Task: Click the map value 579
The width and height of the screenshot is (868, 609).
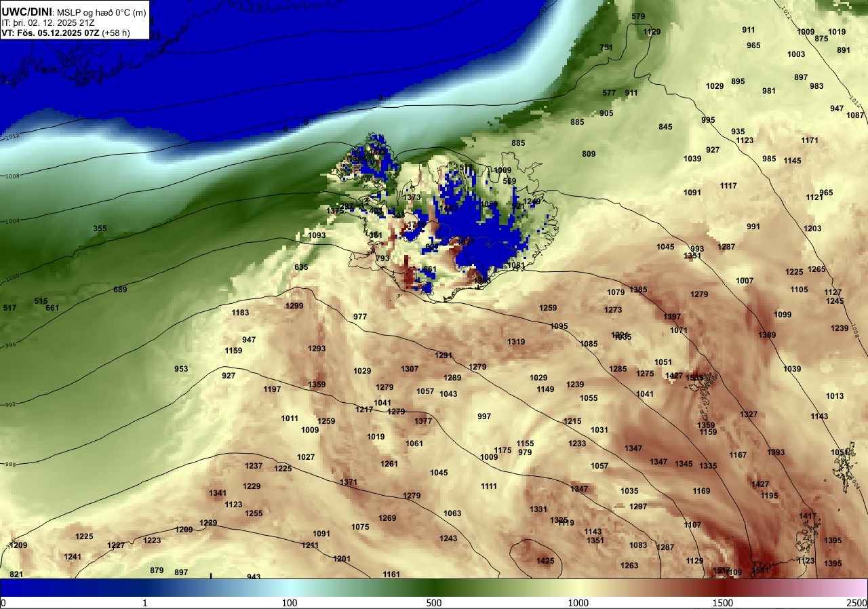Action: click(x=638, y=16)
